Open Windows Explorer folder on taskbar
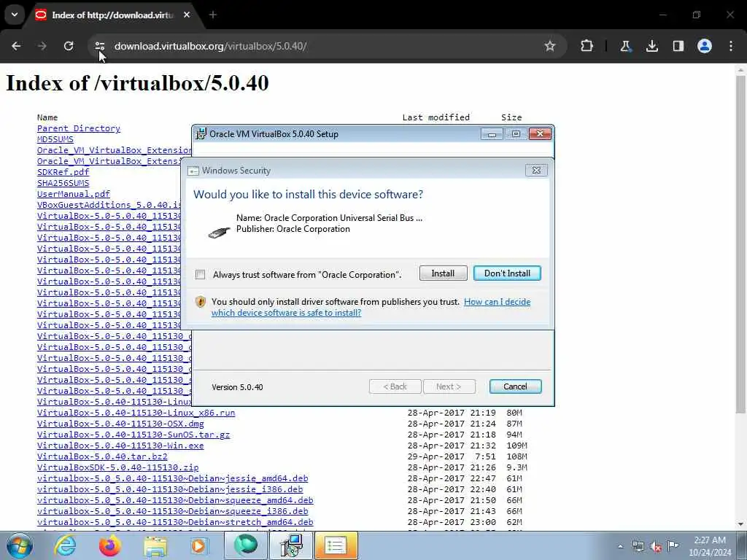Screen dimensions: 747x560 point(155,545)
